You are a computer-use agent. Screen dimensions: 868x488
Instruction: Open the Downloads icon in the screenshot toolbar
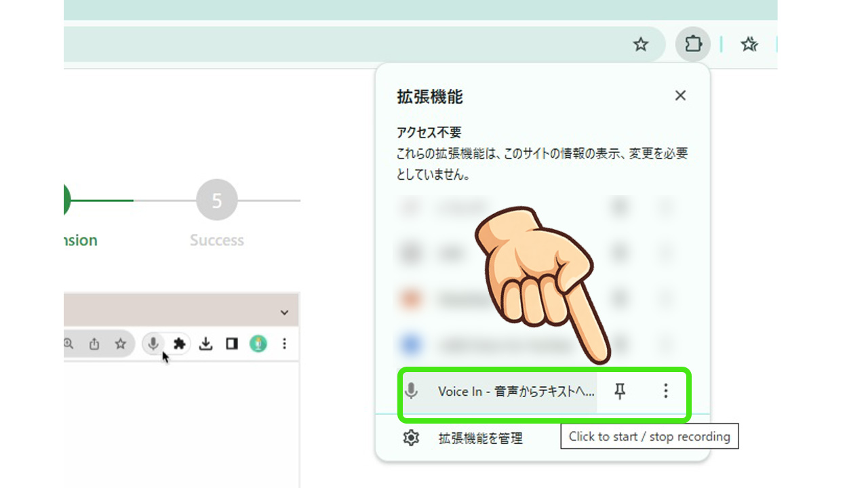(205, 344)
